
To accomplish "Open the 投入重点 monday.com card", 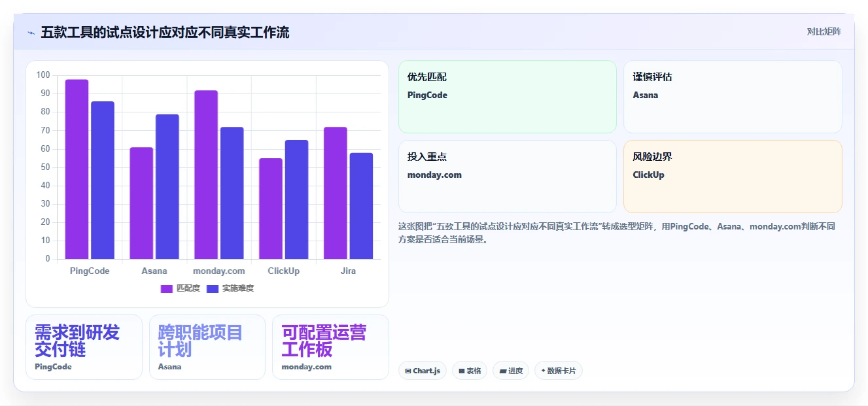I will 508,177.
